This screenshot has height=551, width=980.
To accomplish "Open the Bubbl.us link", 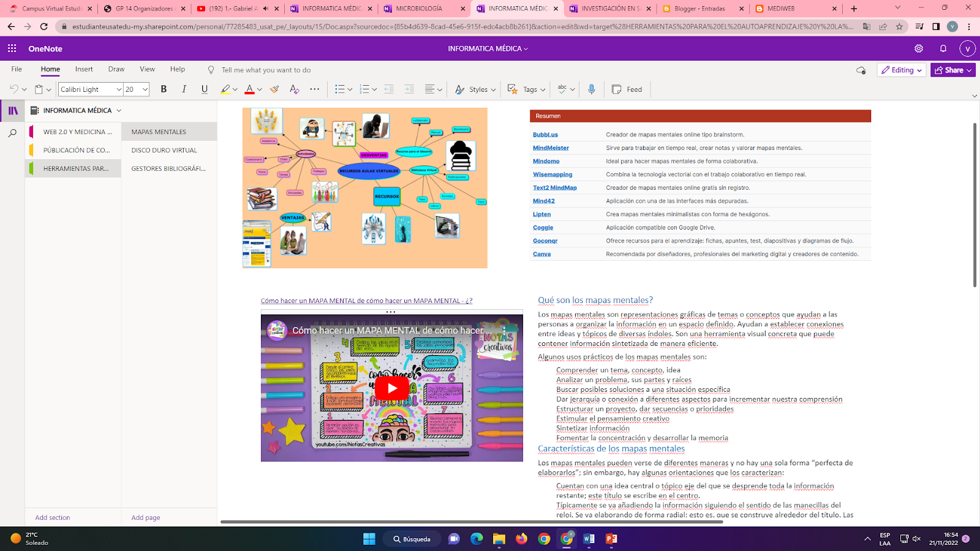I will [545, 135].
